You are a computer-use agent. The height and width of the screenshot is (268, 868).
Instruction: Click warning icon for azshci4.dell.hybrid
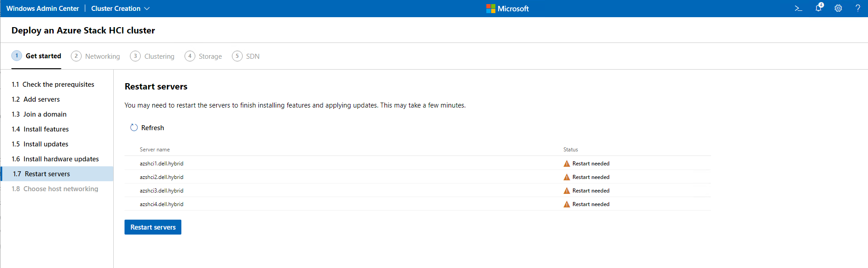(x=567, y=204)
